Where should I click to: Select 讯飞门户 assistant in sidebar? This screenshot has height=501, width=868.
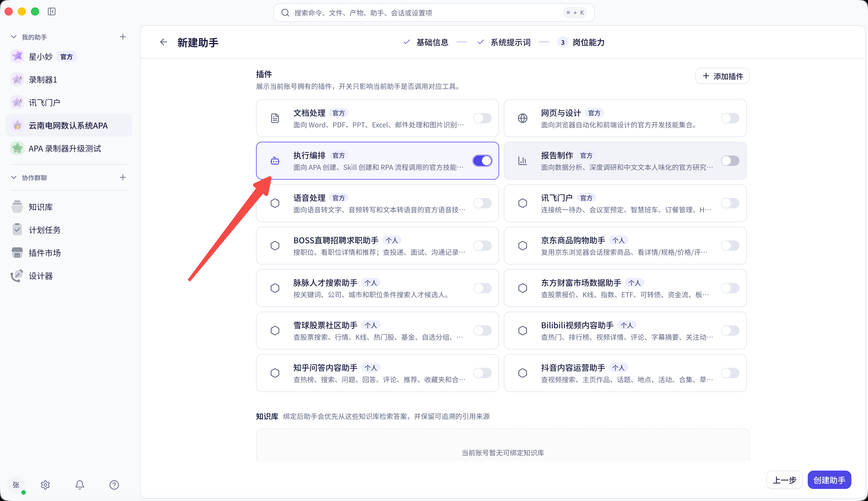(x=69, y=102)
